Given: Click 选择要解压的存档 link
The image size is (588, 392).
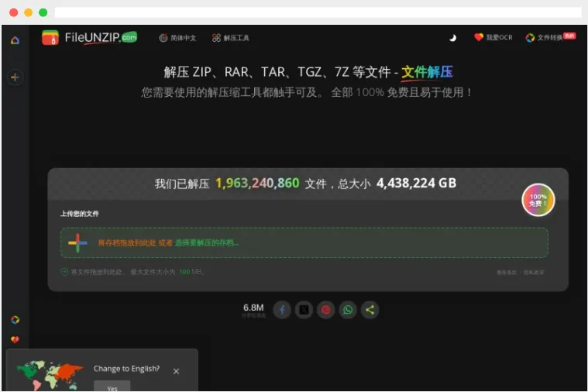Looking at the screenshot, I should 207,243.
